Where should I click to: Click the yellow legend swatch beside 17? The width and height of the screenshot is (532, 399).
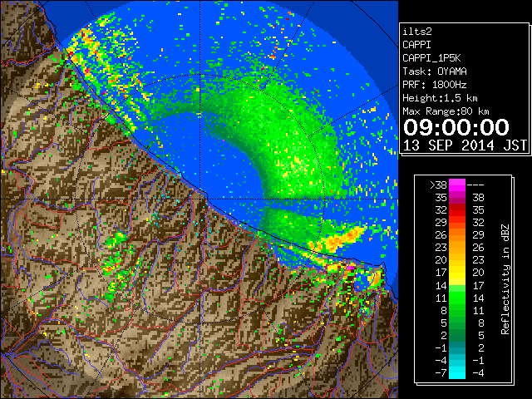[457, 273]
